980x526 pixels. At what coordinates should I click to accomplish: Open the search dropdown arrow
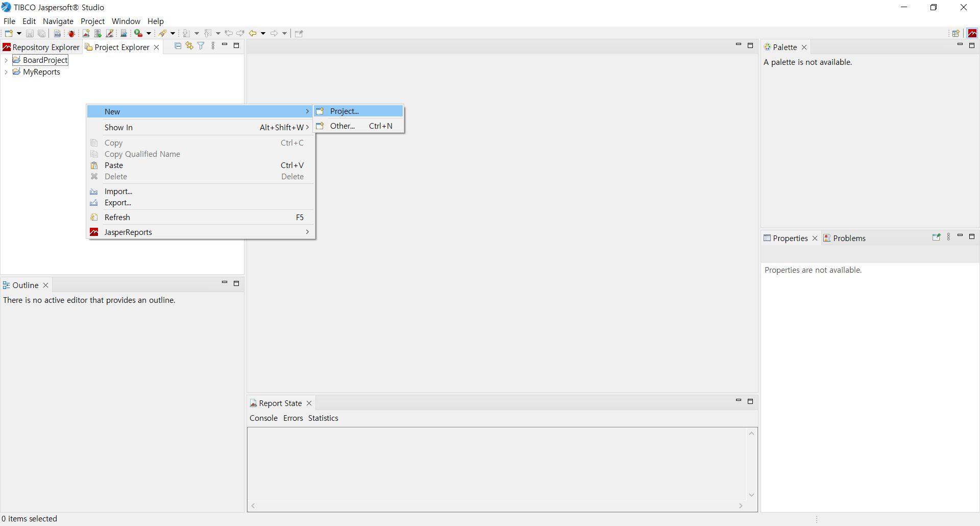coord(173,33)
